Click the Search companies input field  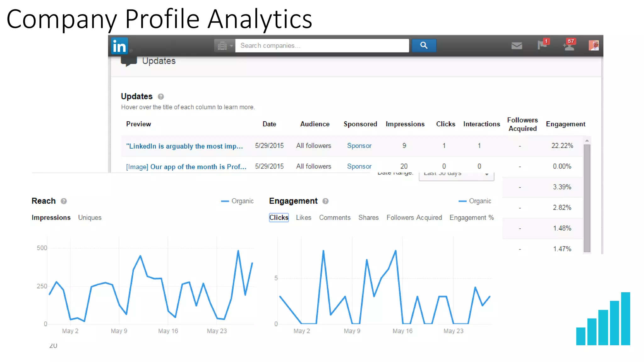pos(322,46)
